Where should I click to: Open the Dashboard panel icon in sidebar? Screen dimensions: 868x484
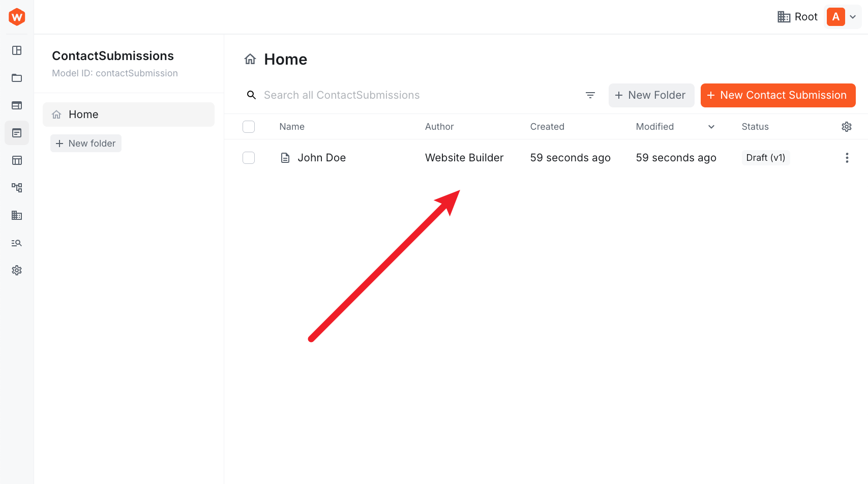17,50
